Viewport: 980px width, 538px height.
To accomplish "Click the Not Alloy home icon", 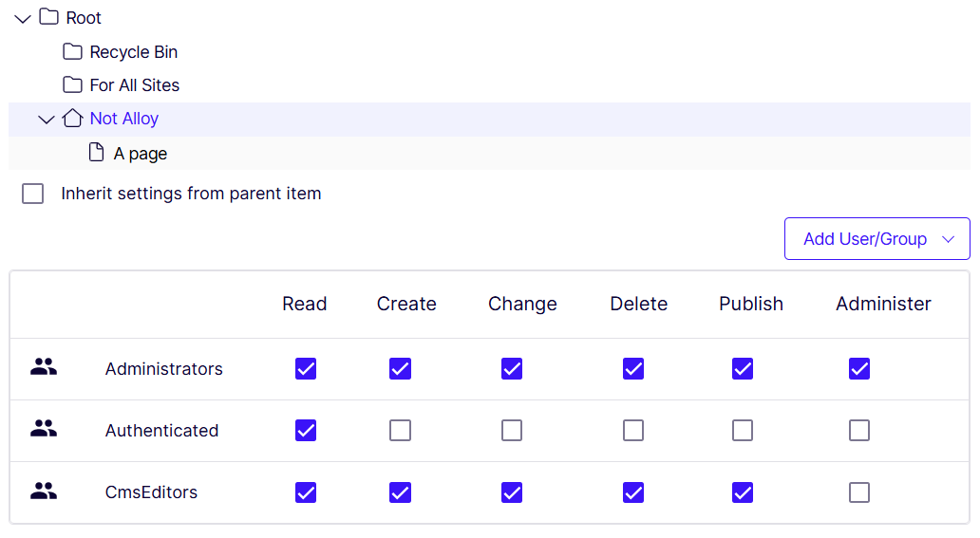I will [x=72, y=119].
